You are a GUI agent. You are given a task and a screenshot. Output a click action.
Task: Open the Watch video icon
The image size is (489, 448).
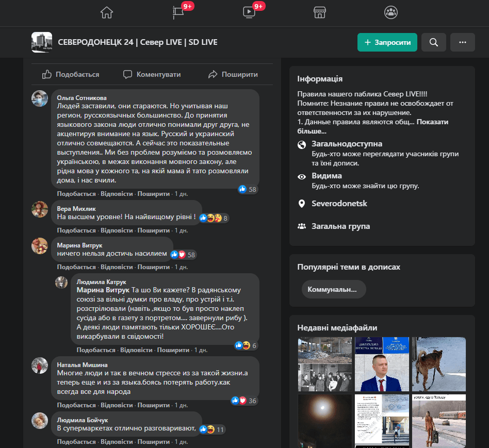(249, 12)
